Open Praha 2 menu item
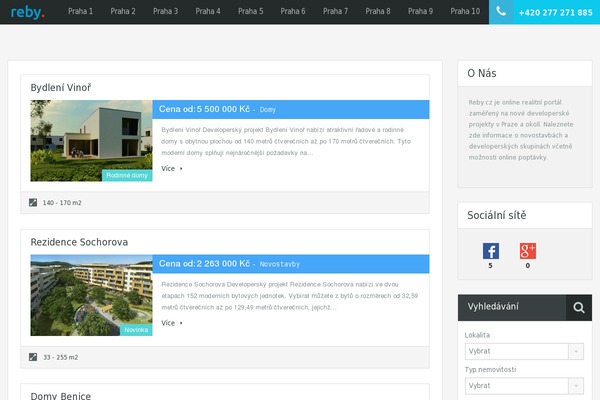Viewport: 600px width, 400px height. point(123,11)
